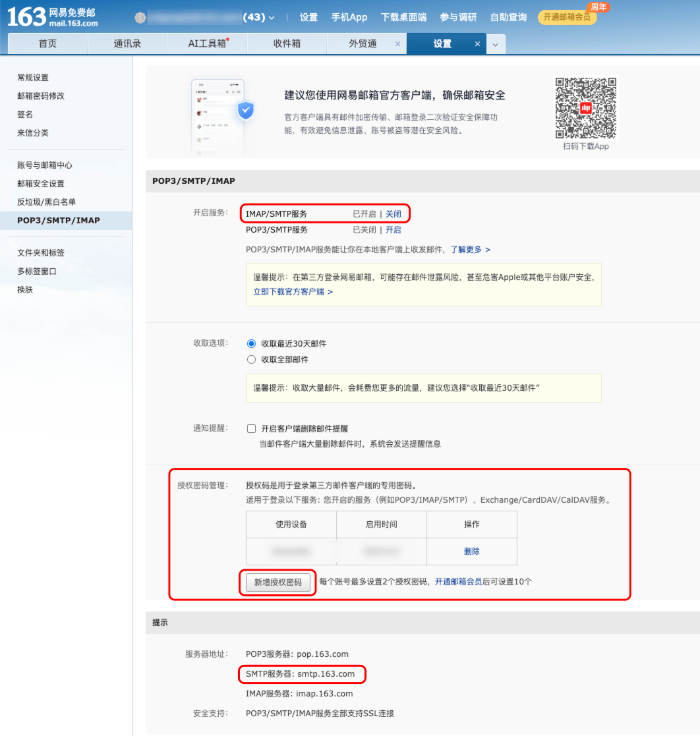This screenshot has width=700, height=736.
Task: Click 关闭 to disable IMAP/SMTP service
Action: click(393, 214)
